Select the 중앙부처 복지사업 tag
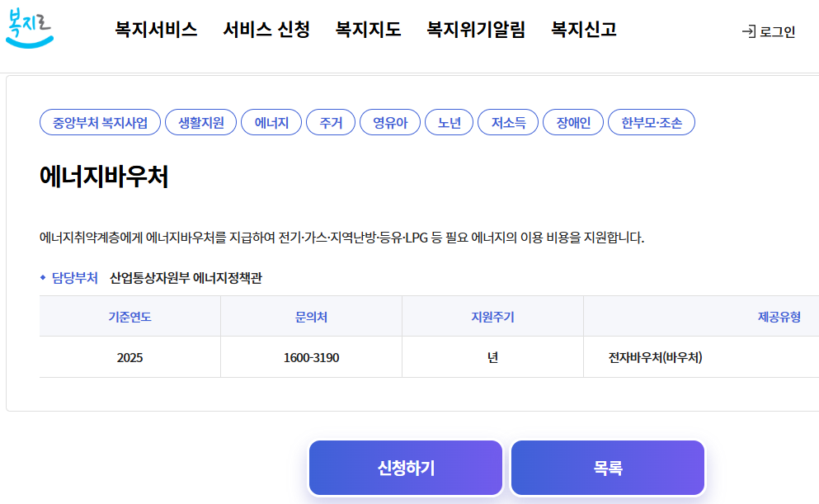Screen dimensions: 819x504 tap(101, 122)
